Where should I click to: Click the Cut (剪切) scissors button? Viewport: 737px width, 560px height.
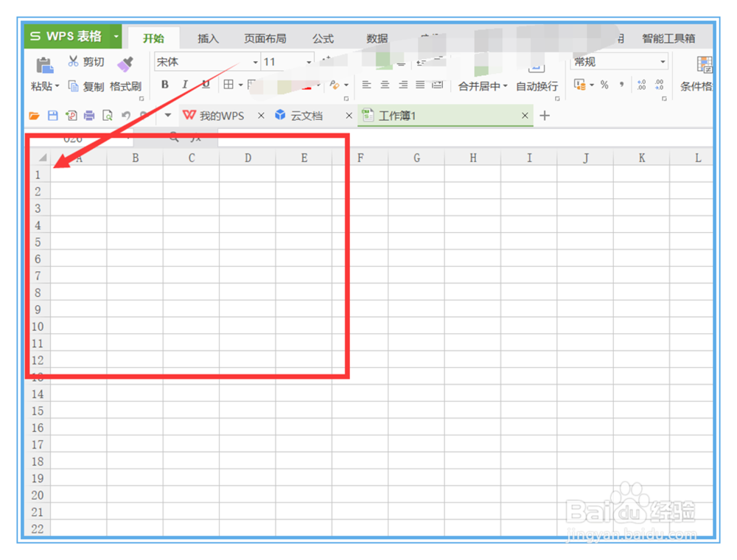pos(86,62)
